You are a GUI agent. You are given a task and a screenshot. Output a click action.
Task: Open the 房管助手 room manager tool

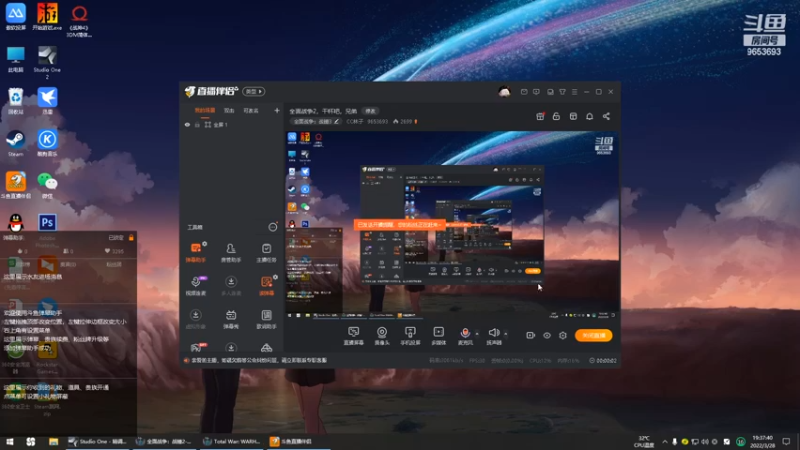(231, 252)
